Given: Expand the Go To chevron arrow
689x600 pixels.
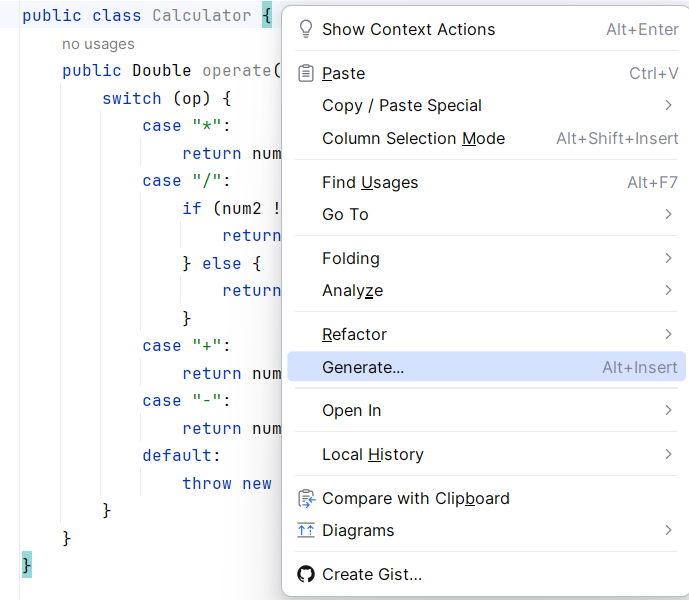Looking at the screenshot, I should tap(668, 215).
